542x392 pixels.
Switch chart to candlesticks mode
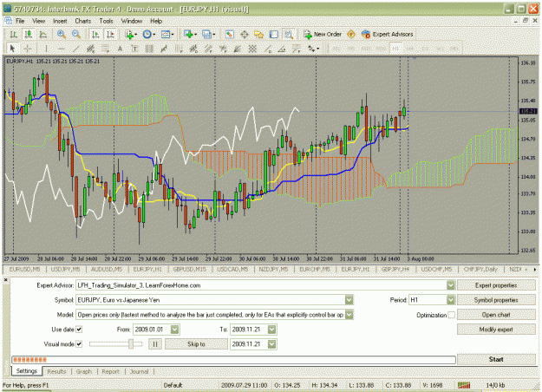point(28,34)
